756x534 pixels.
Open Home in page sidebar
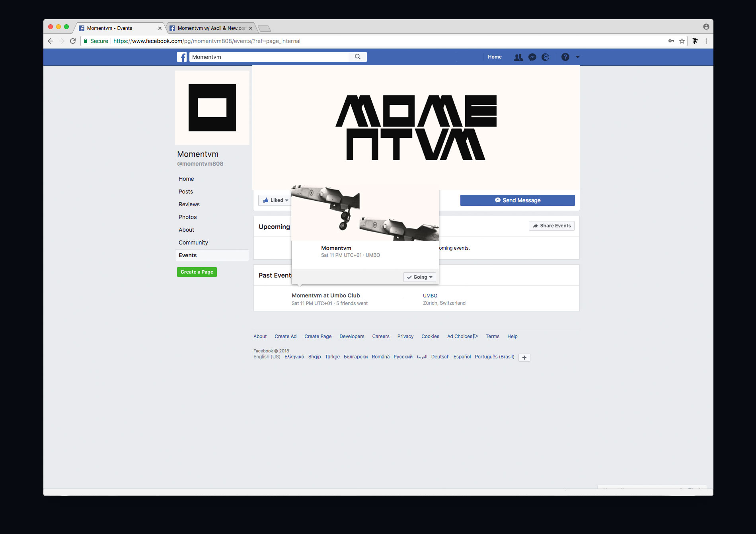[x=186, y=179]
